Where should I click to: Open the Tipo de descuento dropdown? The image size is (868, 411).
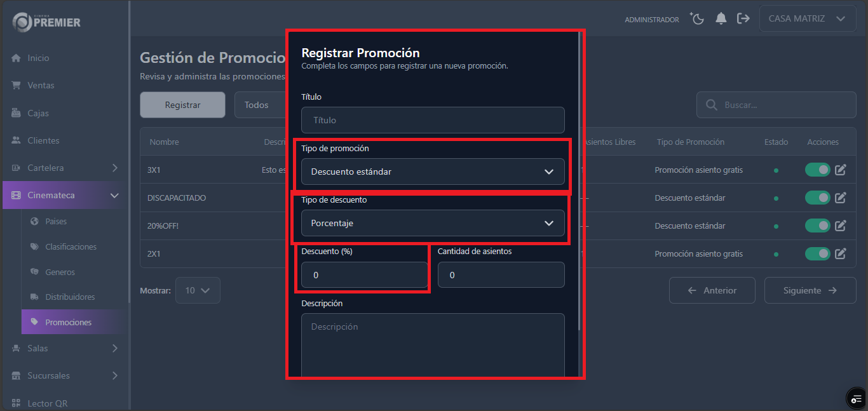pyautogui.click(x=433, y=223)
